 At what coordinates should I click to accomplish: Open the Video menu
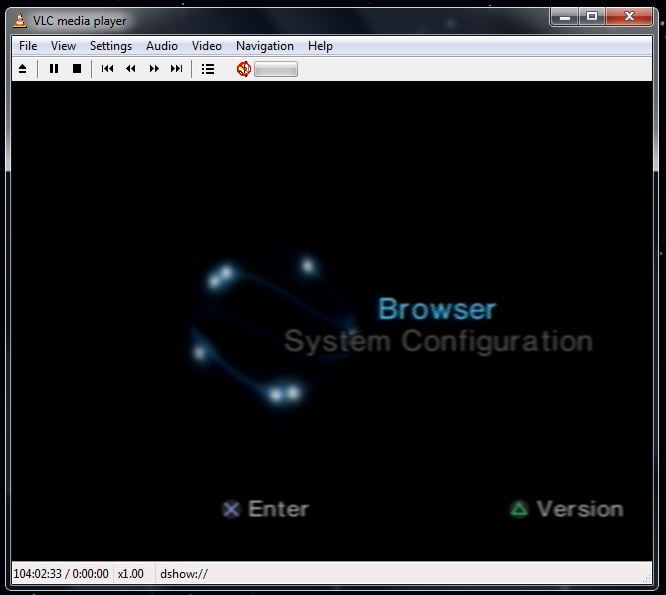(x=207, y=46)
